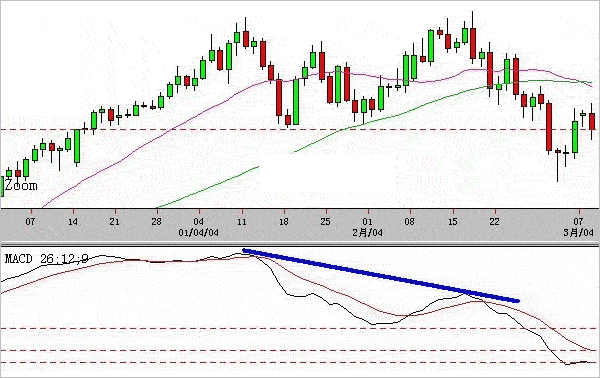Click the 08 date marker on the time axis
This screenshot has width=600, height=378.
point(410,222)
